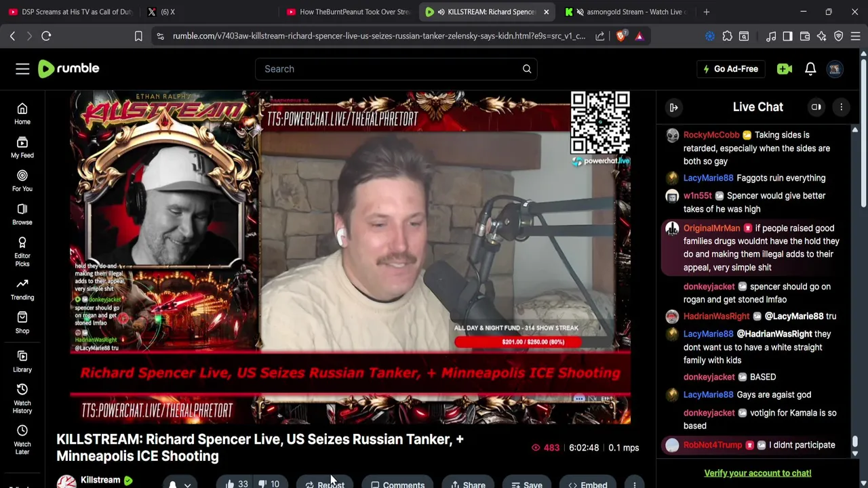
Task: Open Watch Later in the sidebar
Action: click(x=22, y=440)
